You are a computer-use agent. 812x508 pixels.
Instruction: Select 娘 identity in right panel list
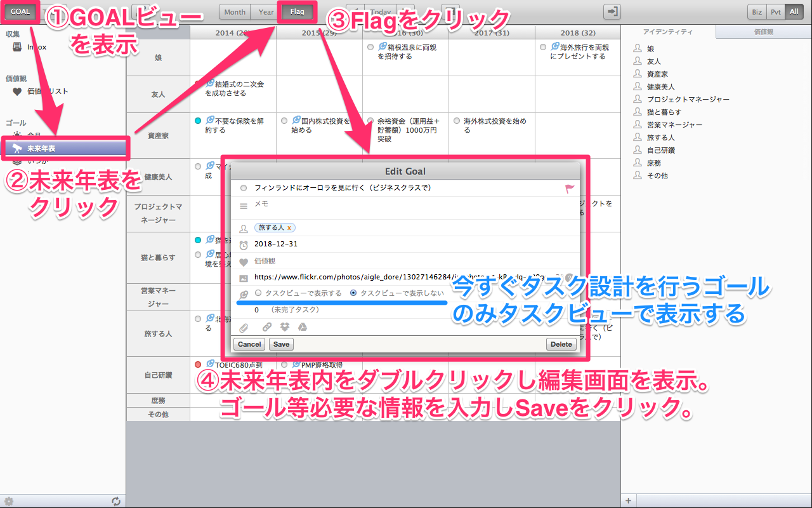point(651,48)
